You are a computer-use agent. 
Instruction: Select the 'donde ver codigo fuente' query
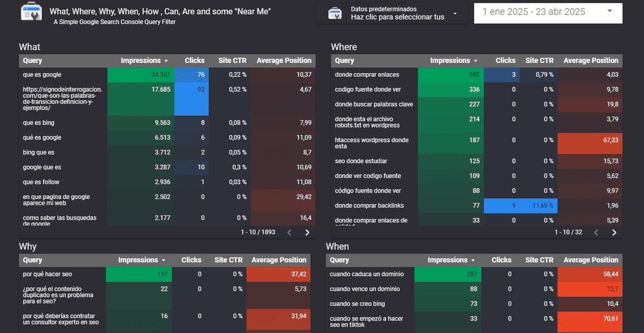[368, 176]
